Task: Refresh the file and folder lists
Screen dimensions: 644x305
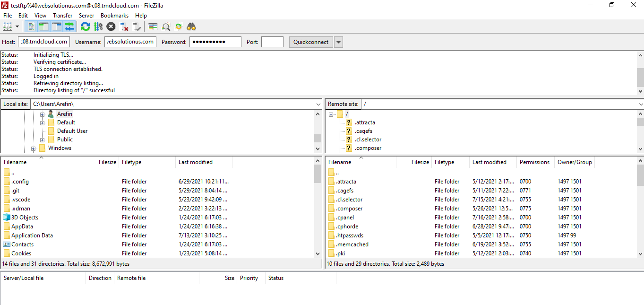Action: point(85,26)
